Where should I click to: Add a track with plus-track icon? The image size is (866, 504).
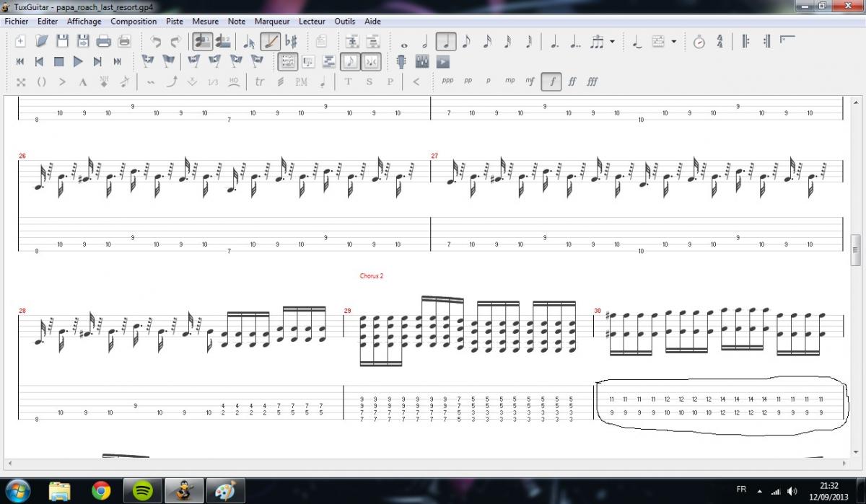coord(351,41)
